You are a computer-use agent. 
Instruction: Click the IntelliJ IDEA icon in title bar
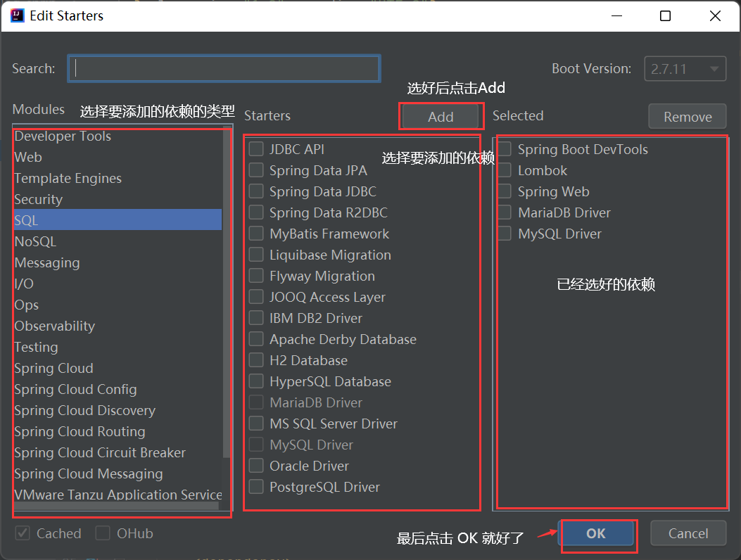point(18,15)
